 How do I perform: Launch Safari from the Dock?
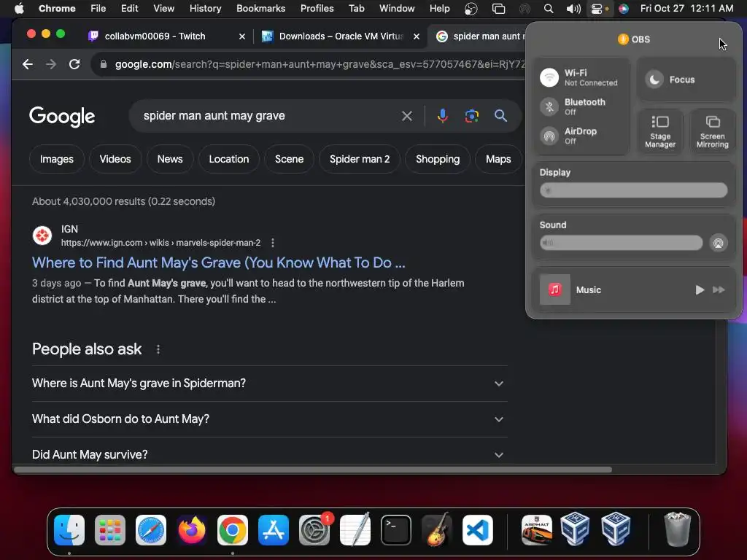(x=151, y=530)
